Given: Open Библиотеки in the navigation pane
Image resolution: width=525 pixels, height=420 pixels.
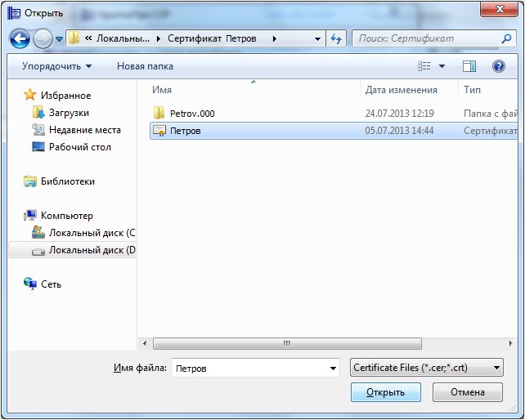Looking at the screenshot, I should (68, 181).
